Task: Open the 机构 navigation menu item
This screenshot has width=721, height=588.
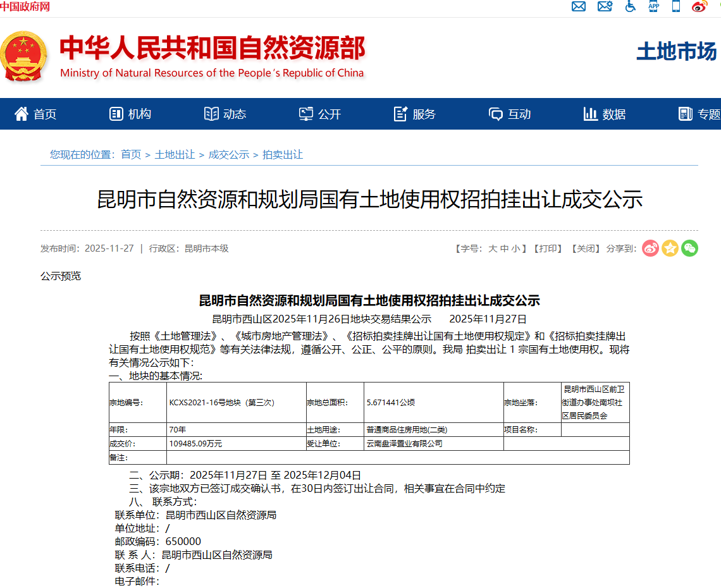Action: [131, 114]
